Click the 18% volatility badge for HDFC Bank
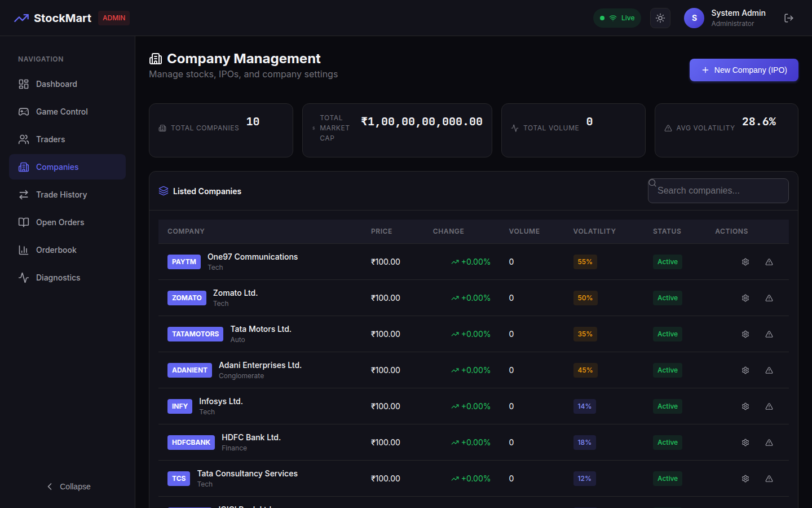This screenshot has width=812, height=508. pos(585,443)
